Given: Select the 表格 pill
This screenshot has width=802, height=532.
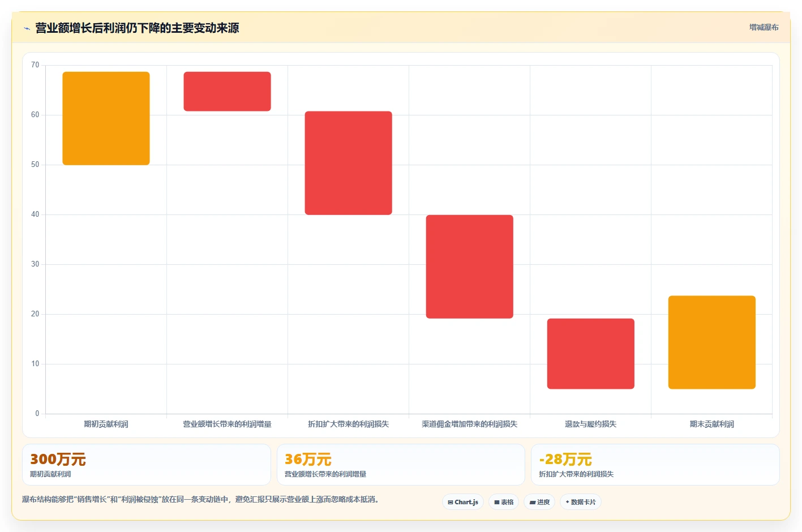Looking at the screenshot, I should (504, 502).
